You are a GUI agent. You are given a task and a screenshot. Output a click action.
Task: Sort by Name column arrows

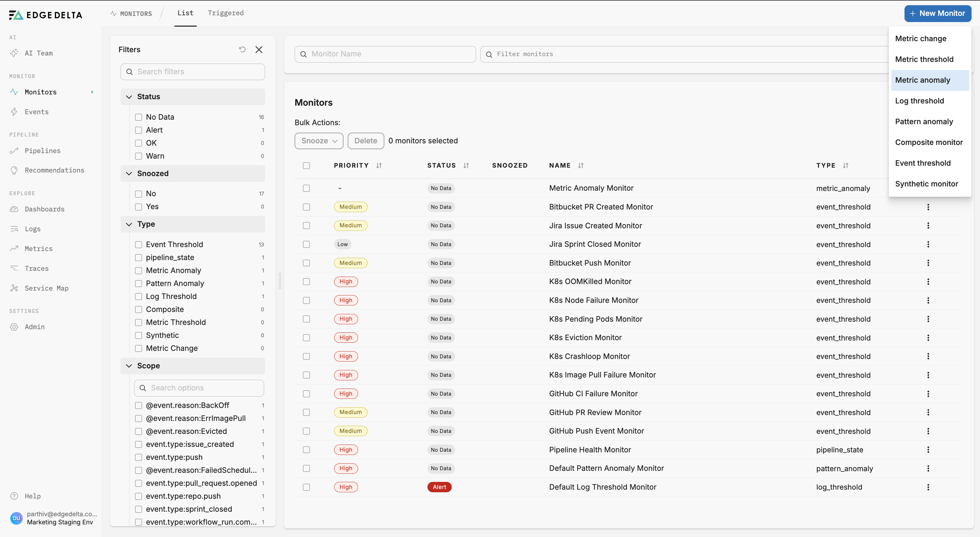[x=580, y=166]
